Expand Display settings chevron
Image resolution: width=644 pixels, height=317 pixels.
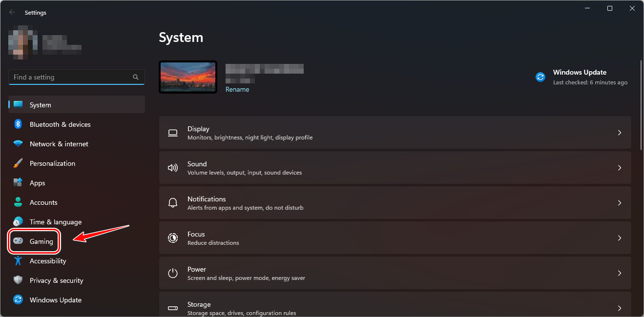pos(620,133)
